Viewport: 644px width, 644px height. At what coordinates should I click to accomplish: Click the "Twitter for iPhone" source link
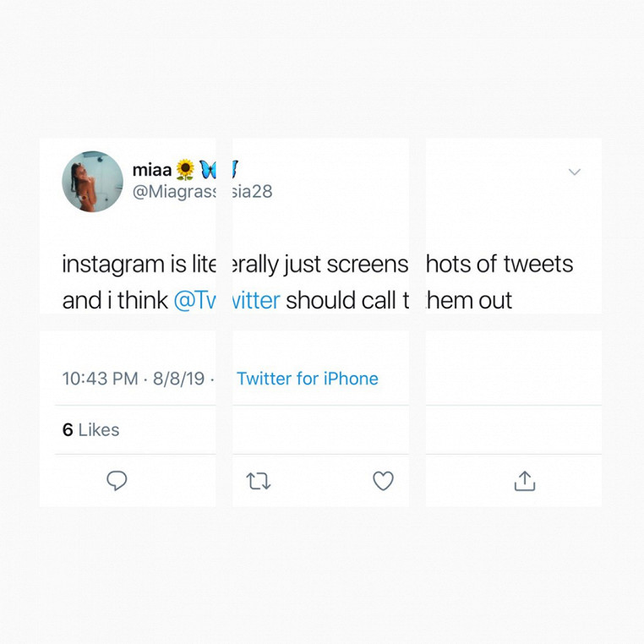pyautogui.click(x=308, y=379)
